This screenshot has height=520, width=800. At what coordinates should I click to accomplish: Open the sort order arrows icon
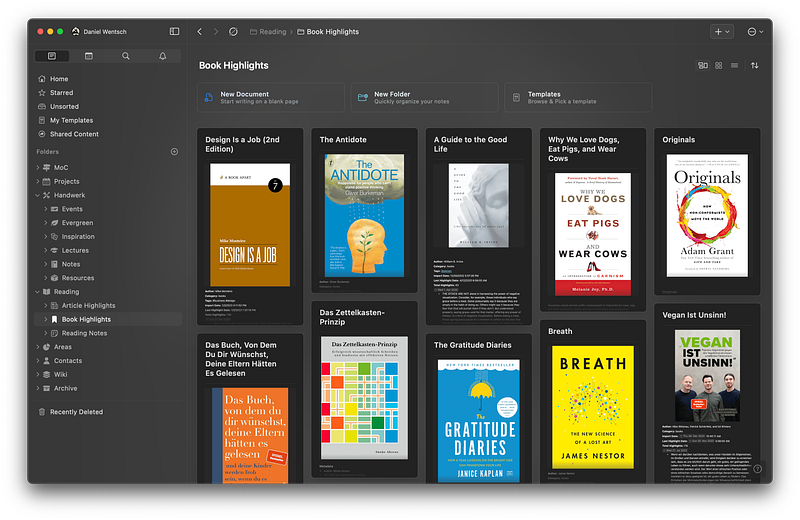tap(754, 66)
